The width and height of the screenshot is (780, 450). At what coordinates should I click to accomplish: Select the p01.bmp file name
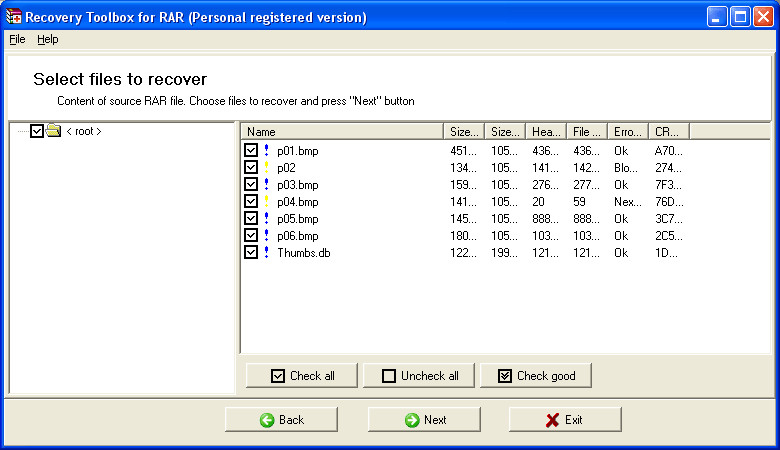[297, 151]
